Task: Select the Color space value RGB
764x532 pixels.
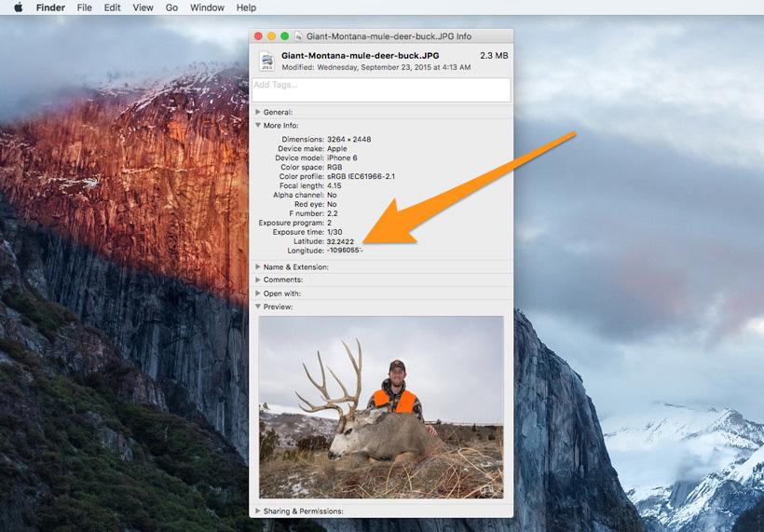Action: (334, 167)
